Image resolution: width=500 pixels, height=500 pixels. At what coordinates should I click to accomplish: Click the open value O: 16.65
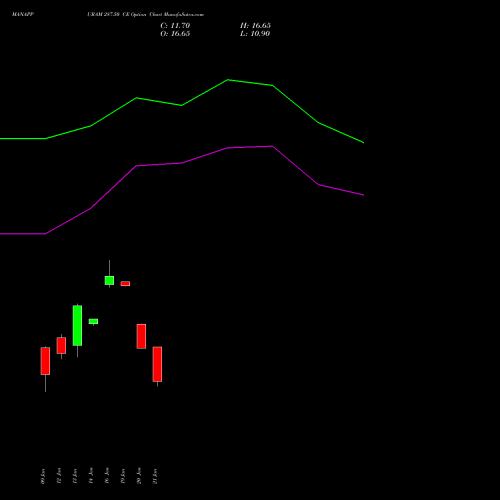click(x=175, y=34)
